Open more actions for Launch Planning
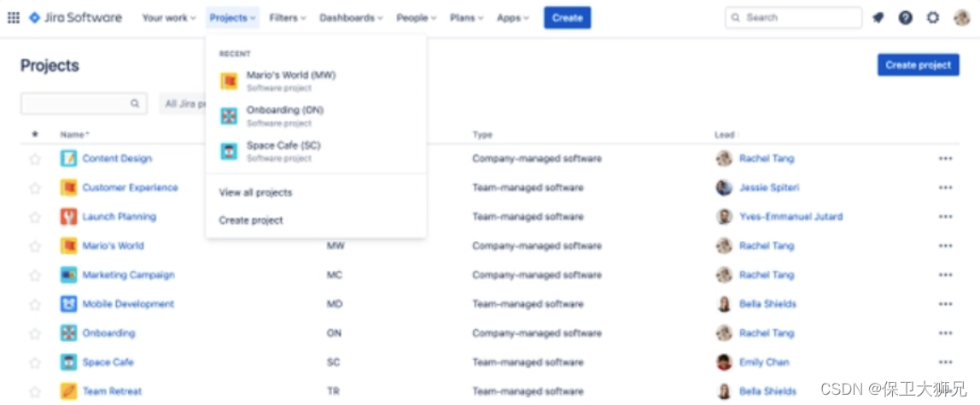 click(x=946, y=217)
